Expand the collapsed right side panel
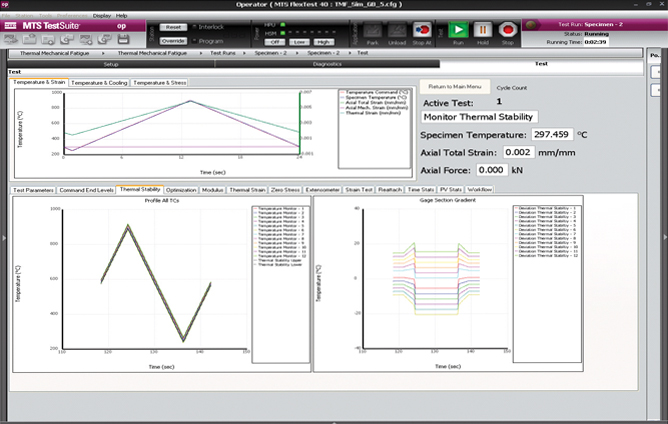The image size is (668, 424). pyautogui.click(x=663, y=236)
